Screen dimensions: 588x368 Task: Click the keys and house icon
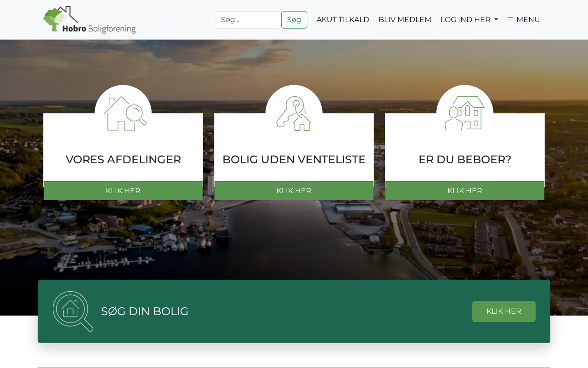(294, 113)
